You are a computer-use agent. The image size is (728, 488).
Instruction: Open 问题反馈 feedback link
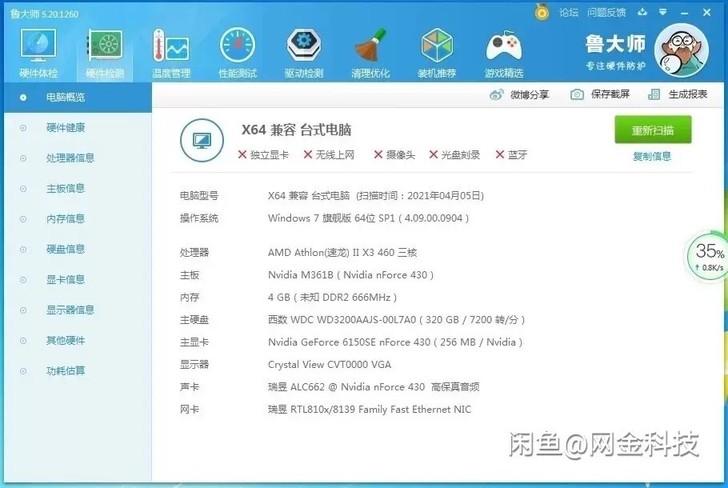(606, 13)
